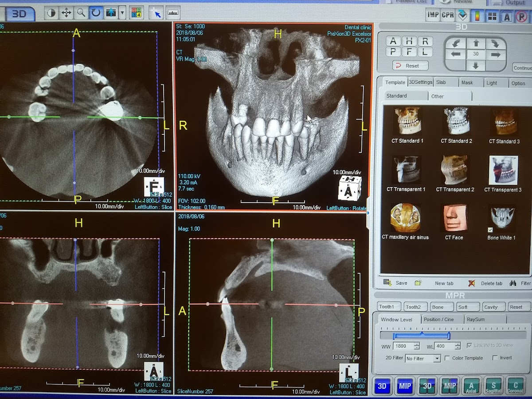Screen dimensions: 532x399
Task: Set 3D view to Left (L)
Action: [x=425, y=52]
